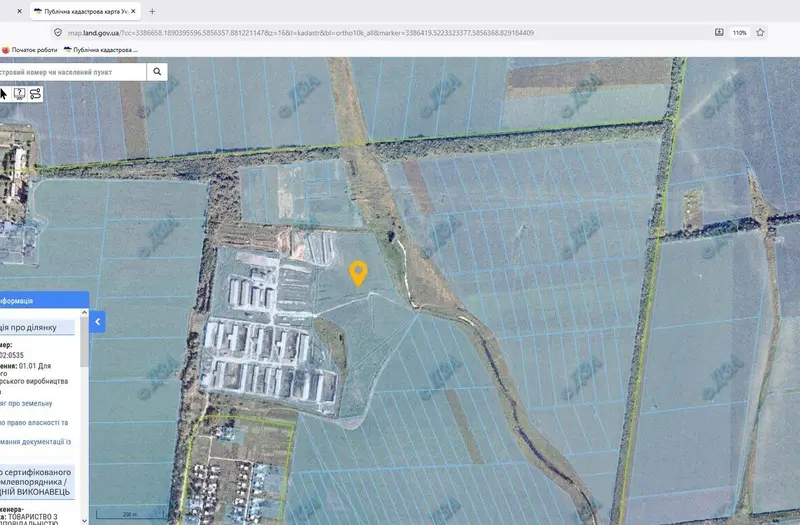Open the Інформація panel header tab

(x=44, y=301)
